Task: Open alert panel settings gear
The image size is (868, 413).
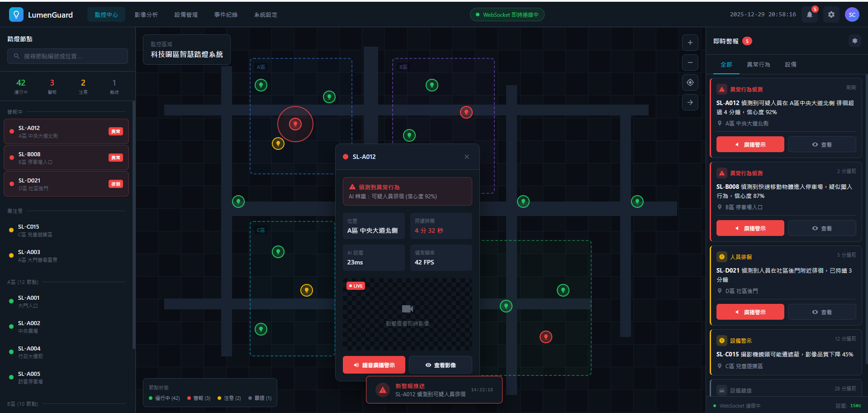Action: [854, 41]
